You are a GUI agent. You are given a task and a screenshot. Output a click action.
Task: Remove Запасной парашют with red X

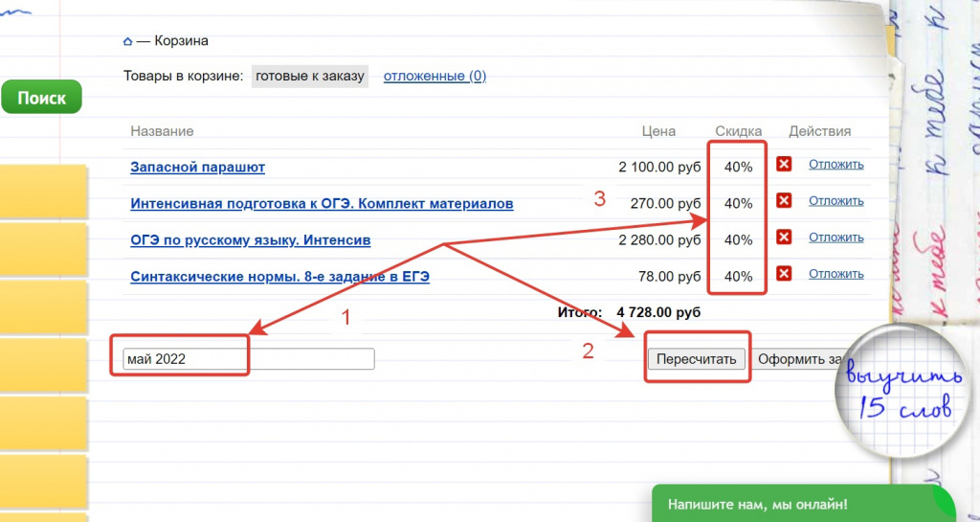point(784,165)
